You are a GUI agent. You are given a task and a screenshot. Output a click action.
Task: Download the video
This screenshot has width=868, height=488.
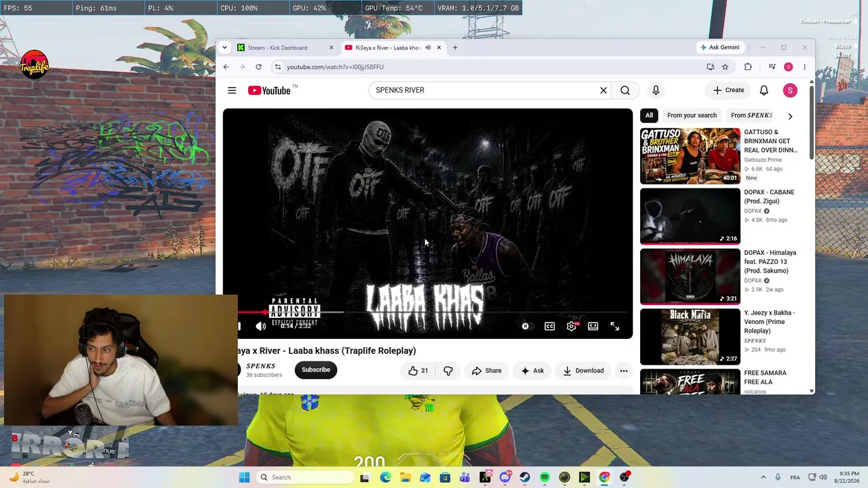tap(583, 371)
